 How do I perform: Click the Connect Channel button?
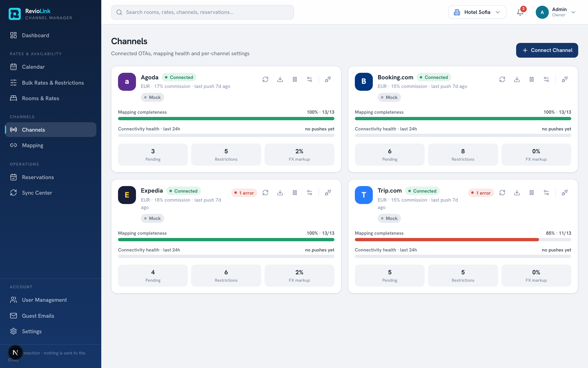(547, 50)
